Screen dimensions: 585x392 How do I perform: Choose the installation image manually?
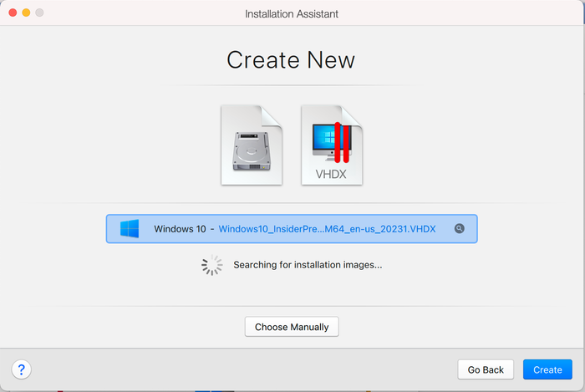tap(292, 327)
